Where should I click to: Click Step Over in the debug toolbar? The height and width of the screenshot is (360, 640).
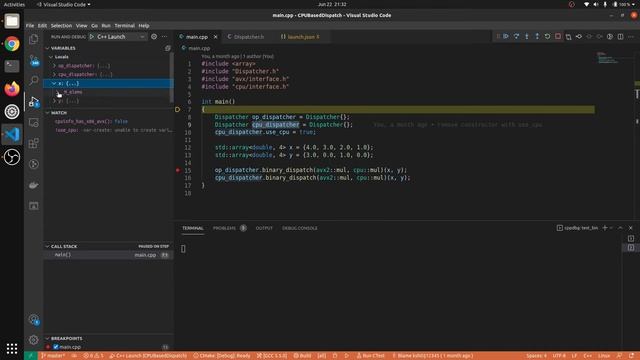(516, 37)
